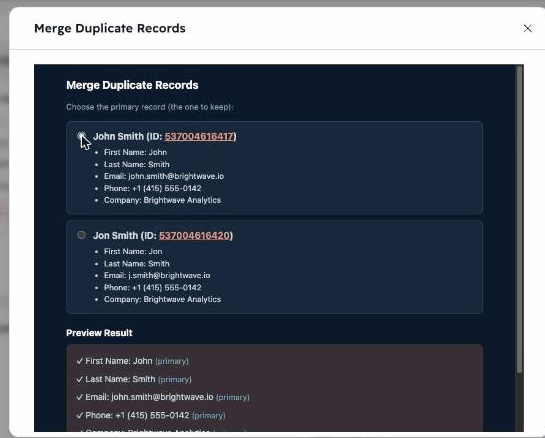Click 'Company: Brightwave Analytics' in Jon Smith card
Viewport: 545px width, 438px height.
[x=162, y=299]
